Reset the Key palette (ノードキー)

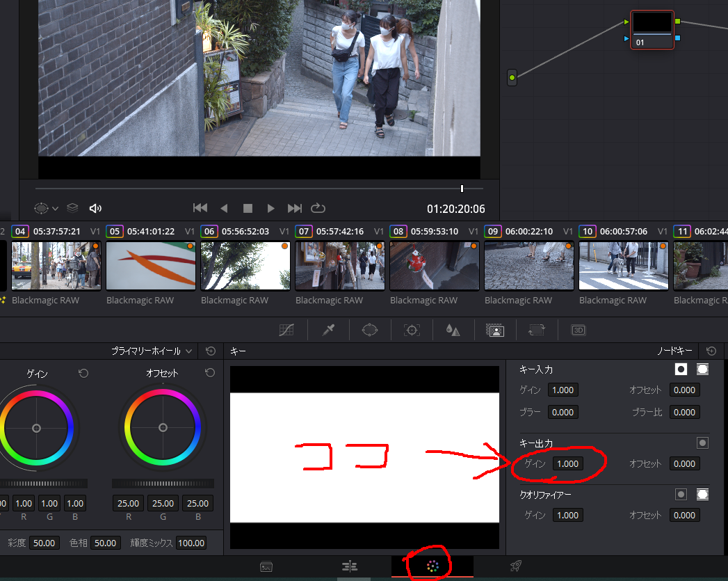(711, 351)
